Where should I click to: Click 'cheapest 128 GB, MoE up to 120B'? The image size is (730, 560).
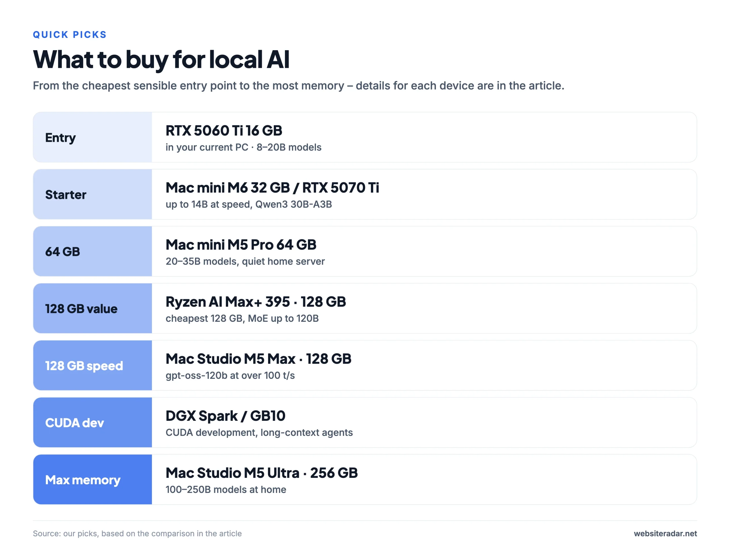coord(242,318)
